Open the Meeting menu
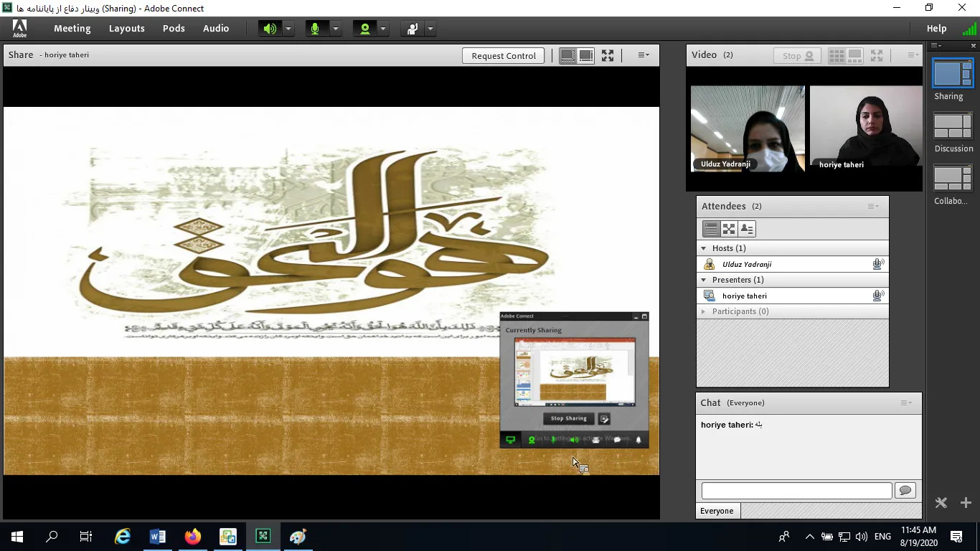The image size is (980, 551). (x=72, y=29)
